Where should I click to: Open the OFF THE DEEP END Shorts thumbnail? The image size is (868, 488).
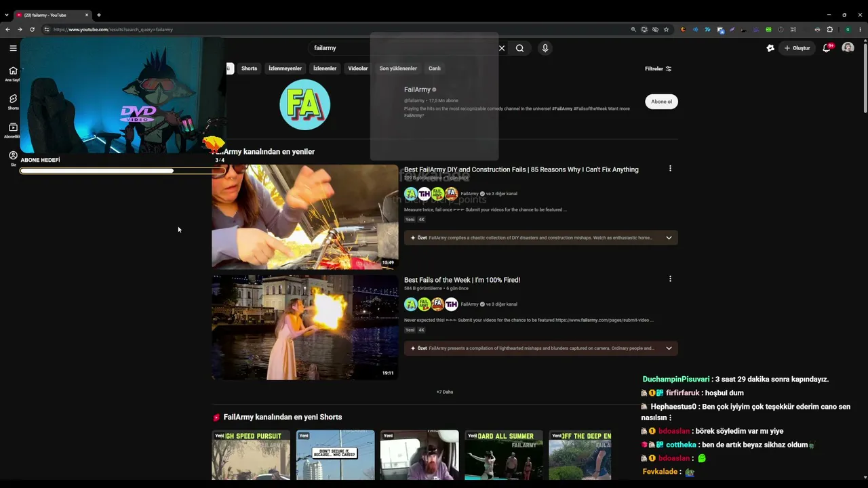580,455
